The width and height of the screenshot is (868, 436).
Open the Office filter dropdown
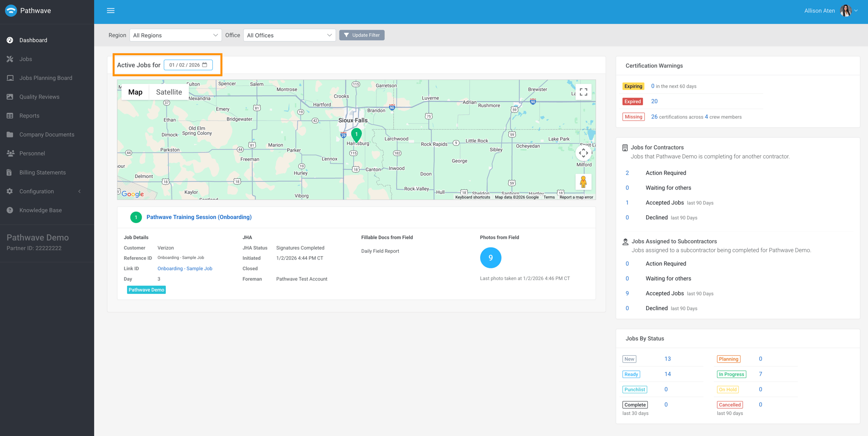(289, 35)
